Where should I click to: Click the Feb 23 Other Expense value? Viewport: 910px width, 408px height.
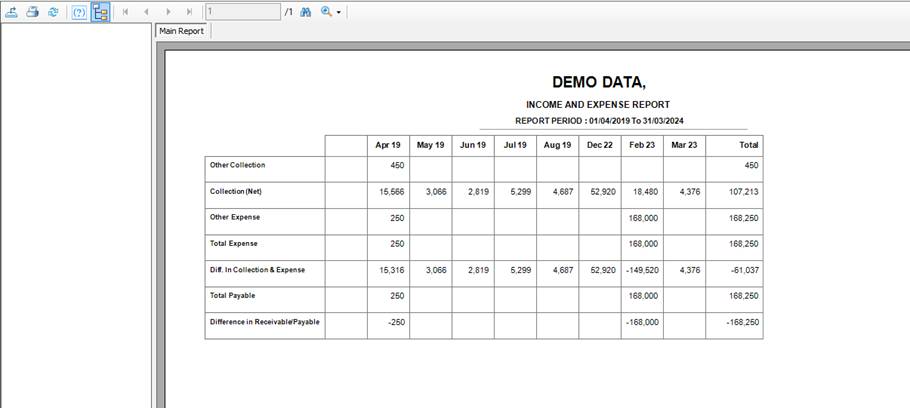(x=642, y=217)
